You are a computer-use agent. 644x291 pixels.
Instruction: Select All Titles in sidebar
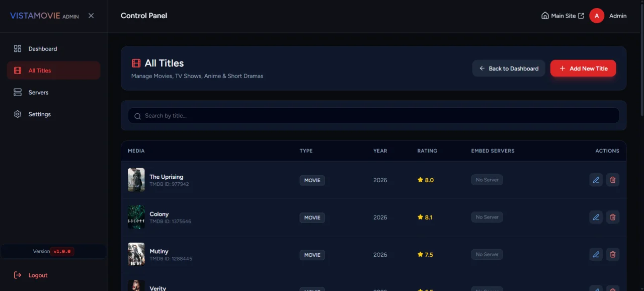pos(53,70)
